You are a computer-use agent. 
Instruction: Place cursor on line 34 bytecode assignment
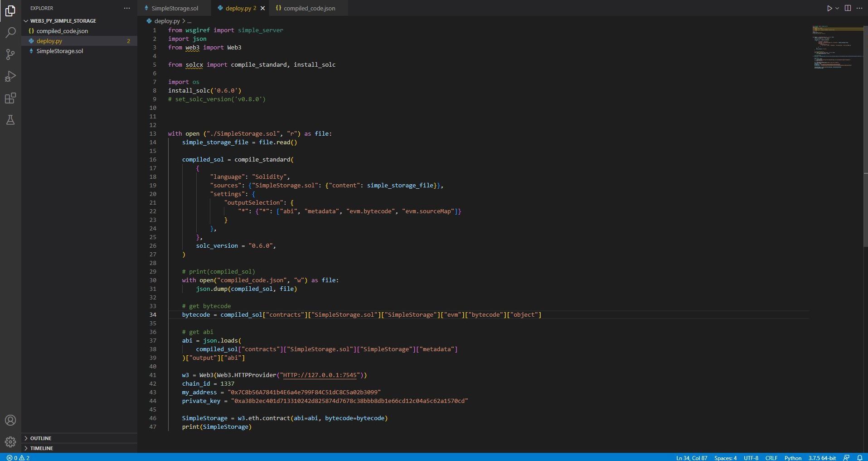point(362,314)
